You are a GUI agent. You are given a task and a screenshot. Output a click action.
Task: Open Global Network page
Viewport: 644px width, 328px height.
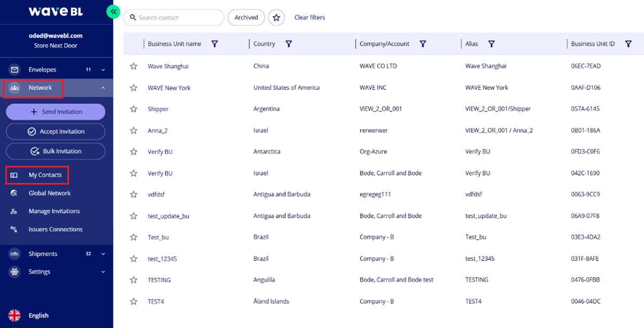click(x=49, y=193)
